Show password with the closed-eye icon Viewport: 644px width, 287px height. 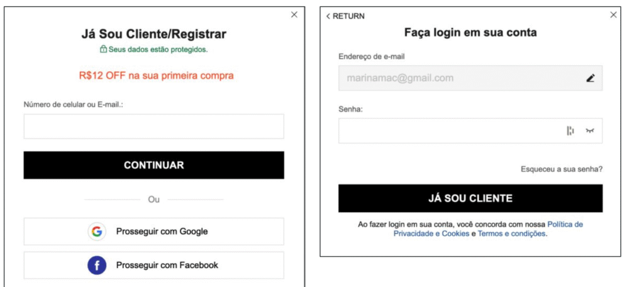coord(590,131)
